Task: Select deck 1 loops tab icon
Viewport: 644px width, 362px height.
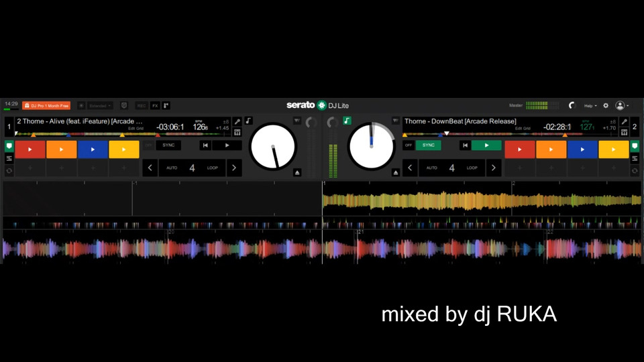Action: point(9,158)
